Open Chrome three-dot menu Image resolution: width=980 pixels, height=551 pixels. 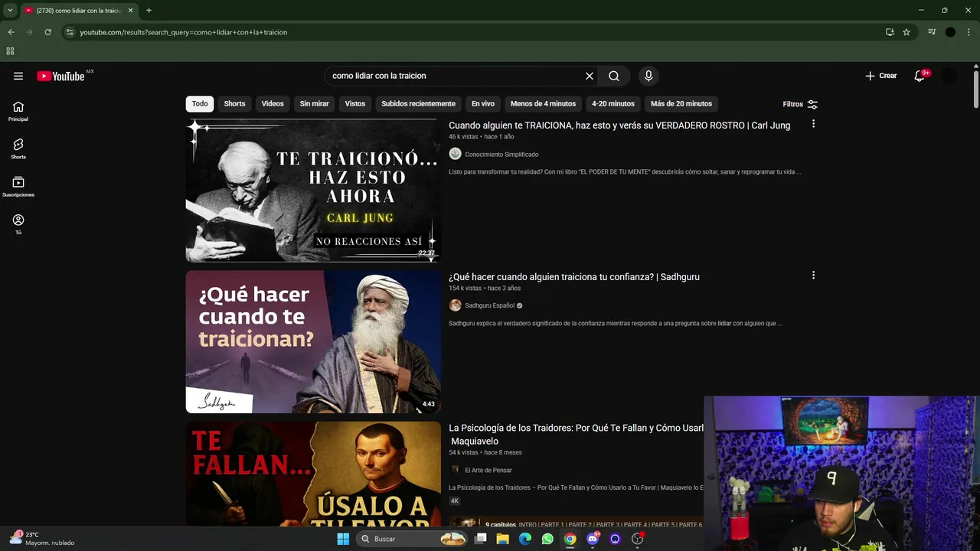pyautogui.click(x=969, y=32)
